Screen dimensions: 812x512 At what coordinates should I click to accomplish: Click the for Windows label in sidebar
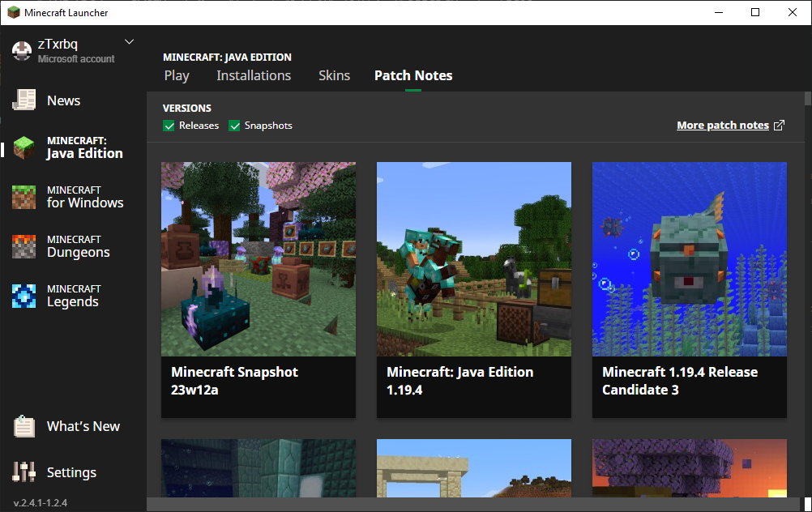(85, 203)
